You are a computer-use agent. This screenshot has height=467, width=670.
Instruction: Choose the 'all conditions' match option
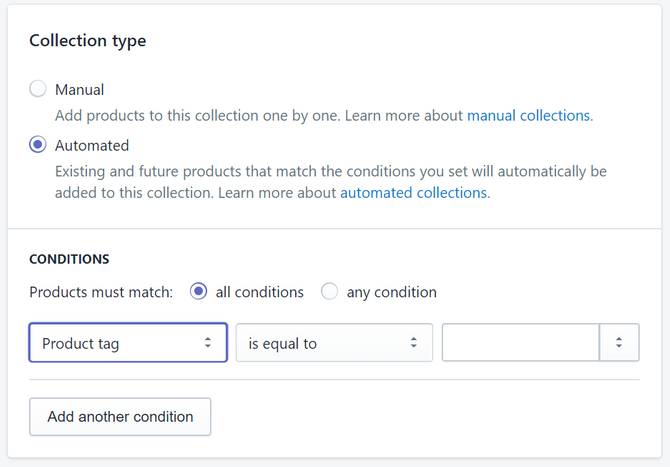(199, 292)
